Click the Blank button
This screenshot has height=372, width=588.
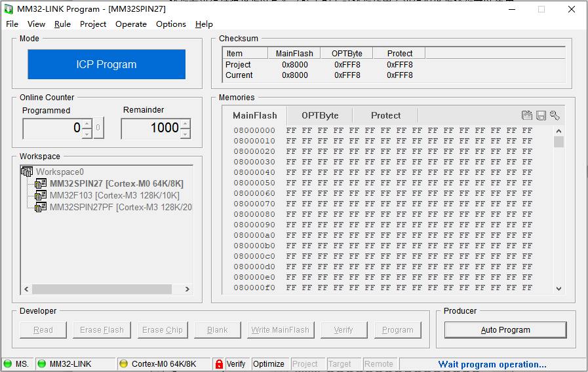coord(218,329)
